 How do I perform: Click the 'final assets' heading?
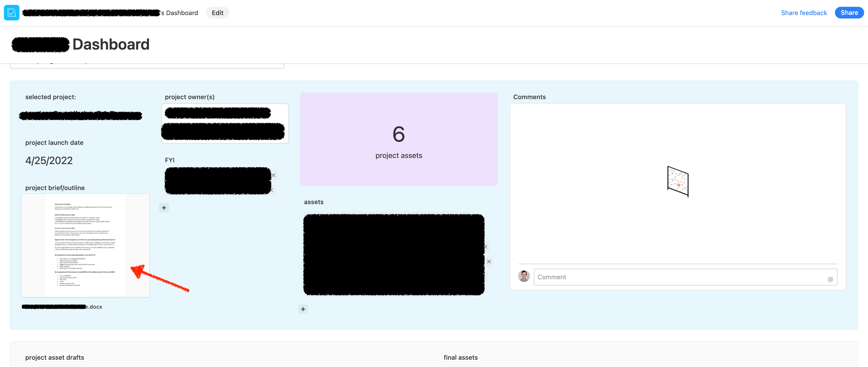coord(460,358)
